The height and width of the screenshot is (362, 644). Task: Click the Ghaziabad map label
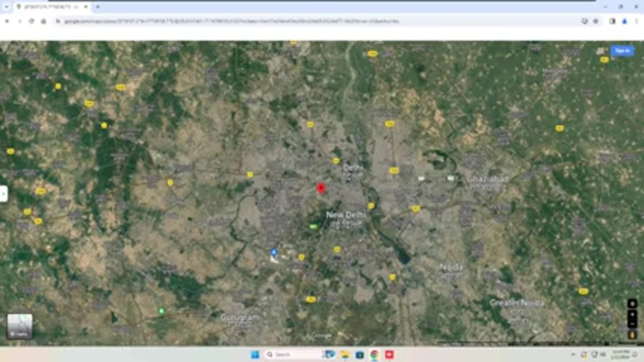click(x=488, y=178)
